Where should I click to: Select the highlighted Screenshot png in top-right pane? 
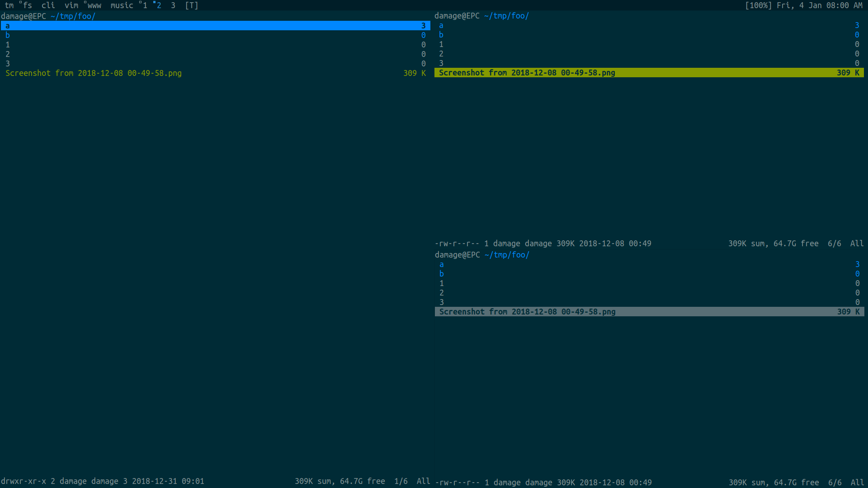click(x=527, y=73)
